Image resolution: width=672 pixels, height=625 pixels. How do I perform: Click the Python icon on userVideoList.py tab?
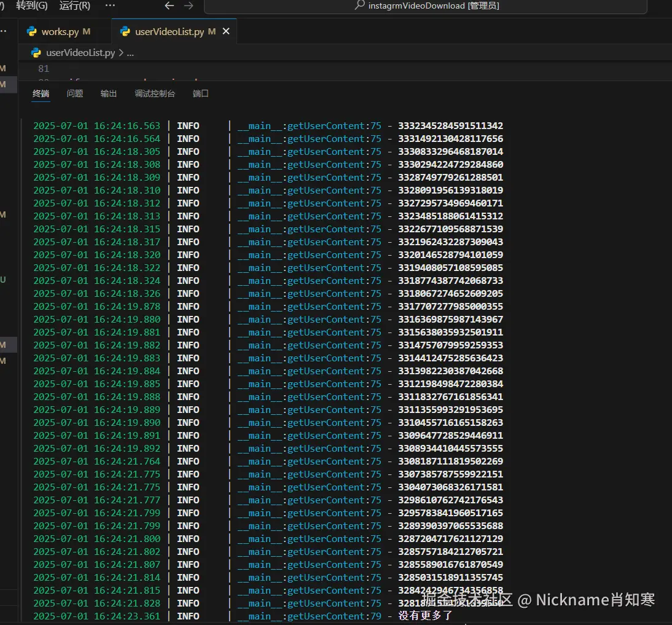(125, 31)
